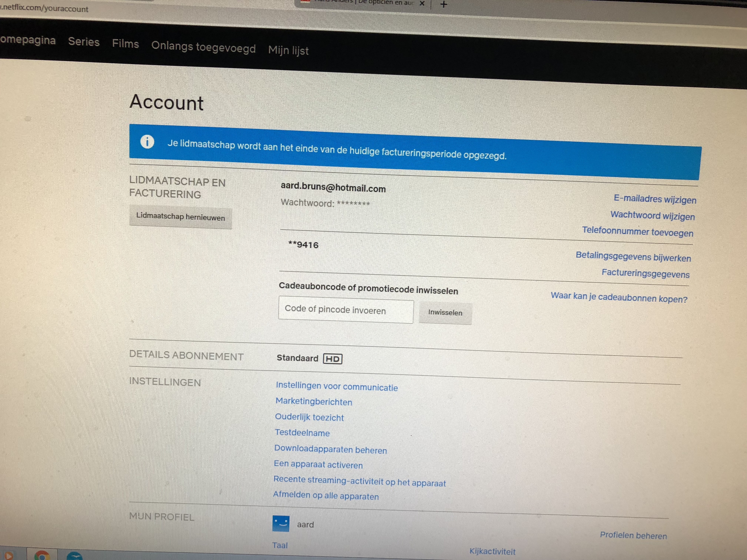
Task: Open Recente streaming-activiteit op het apparaat
Action: tap(360, 481)
